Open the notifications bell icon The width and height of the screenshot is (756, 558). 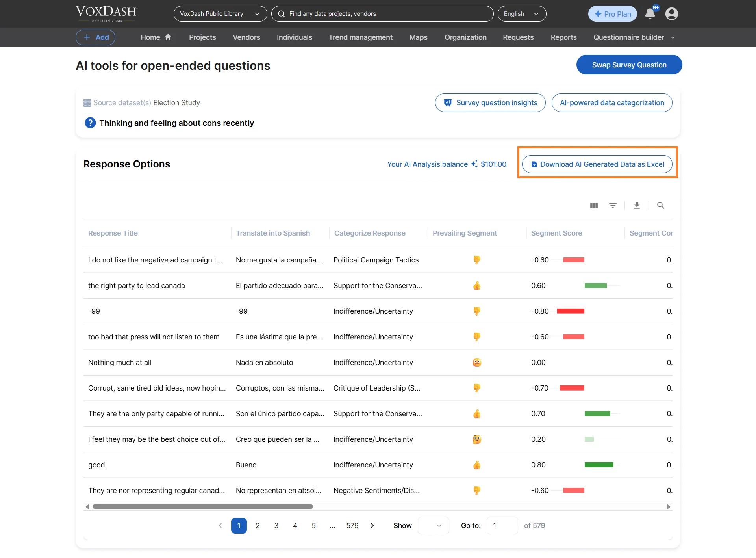650,14
